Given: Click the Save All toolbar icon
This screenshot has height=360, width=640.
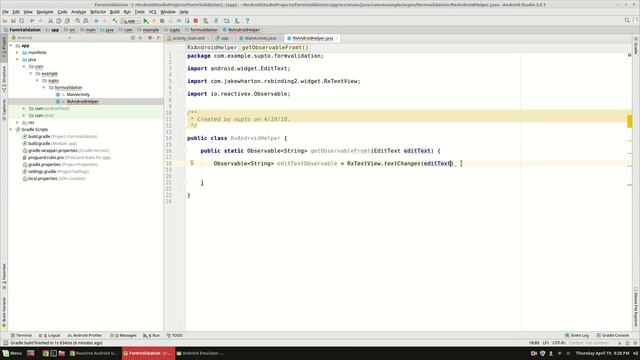Looking at the screenshot, I should point(13,20).
